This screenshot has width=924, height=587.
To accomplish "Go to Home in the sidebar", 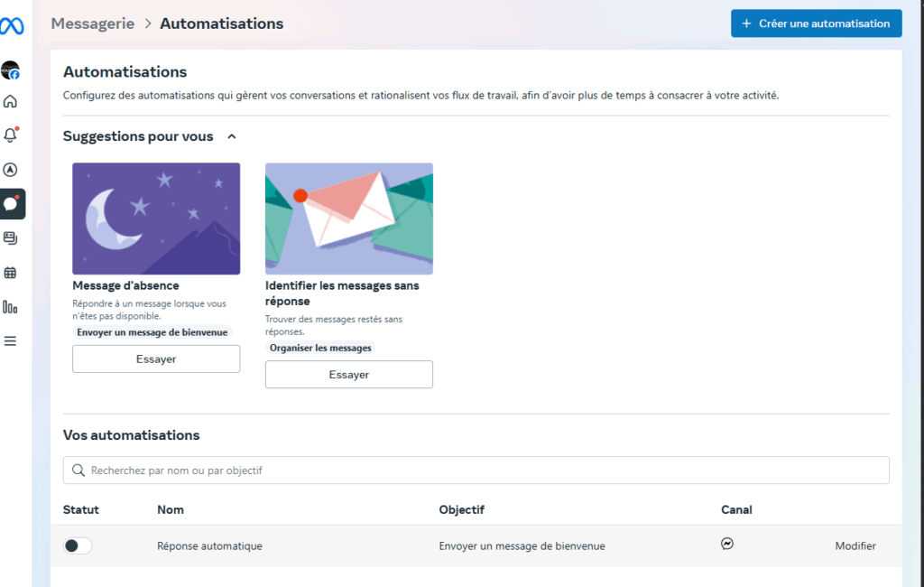I will pyautogui.click(x=11, y=101).
